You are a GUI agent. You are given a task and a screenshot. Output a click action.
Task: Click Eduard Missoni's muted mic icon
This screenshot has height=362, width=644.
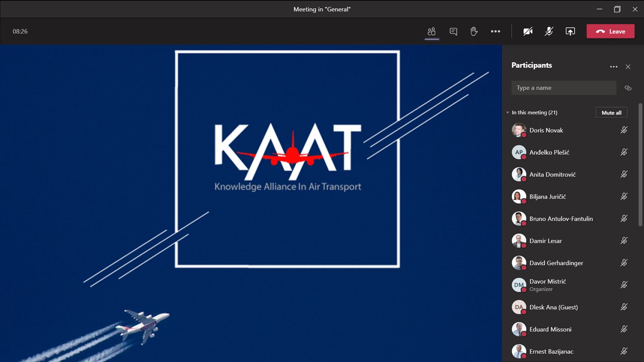click(x=624, y=329)
